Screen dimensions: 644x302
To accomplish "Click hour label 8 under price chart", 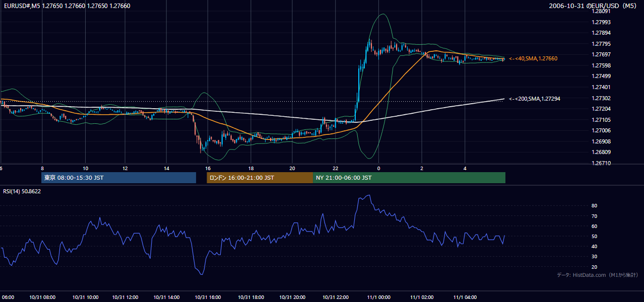I will point(42,168).
